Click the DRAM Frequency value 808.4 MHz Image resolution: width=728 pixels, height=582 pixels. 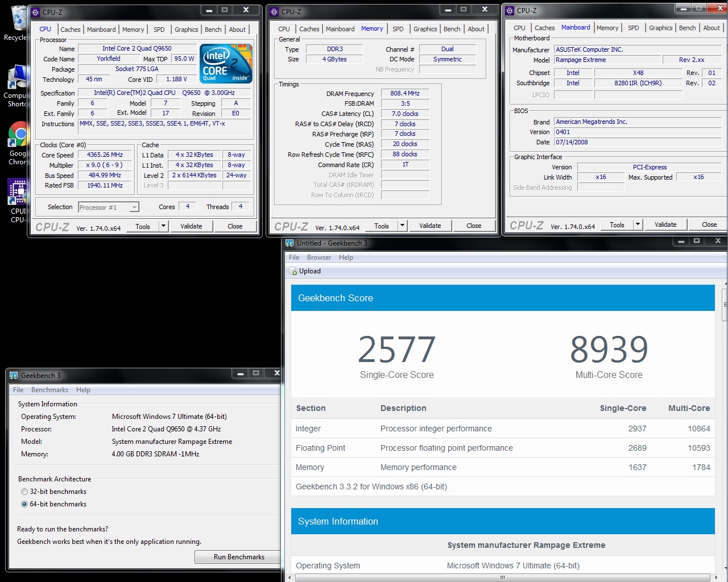pos(405,93)
